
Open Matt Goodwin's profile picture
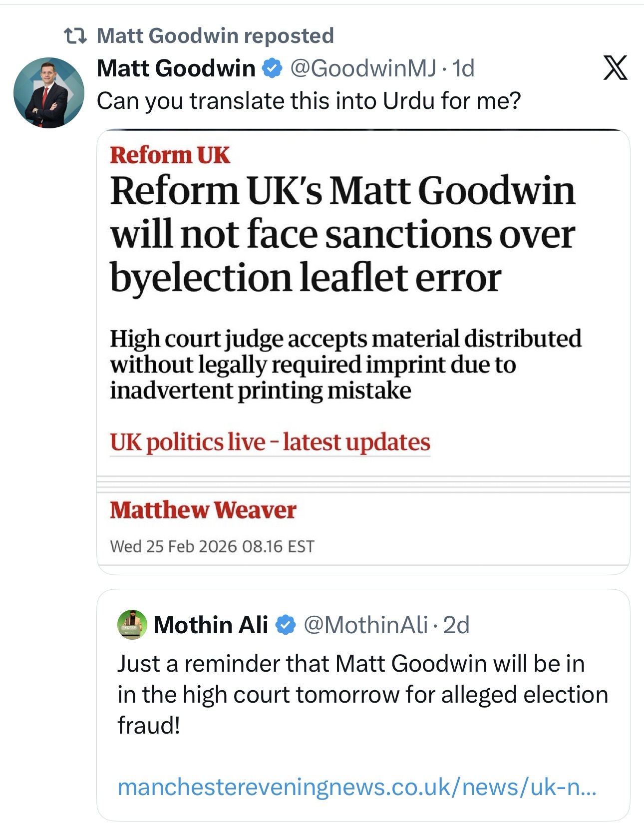click(48, 93)
